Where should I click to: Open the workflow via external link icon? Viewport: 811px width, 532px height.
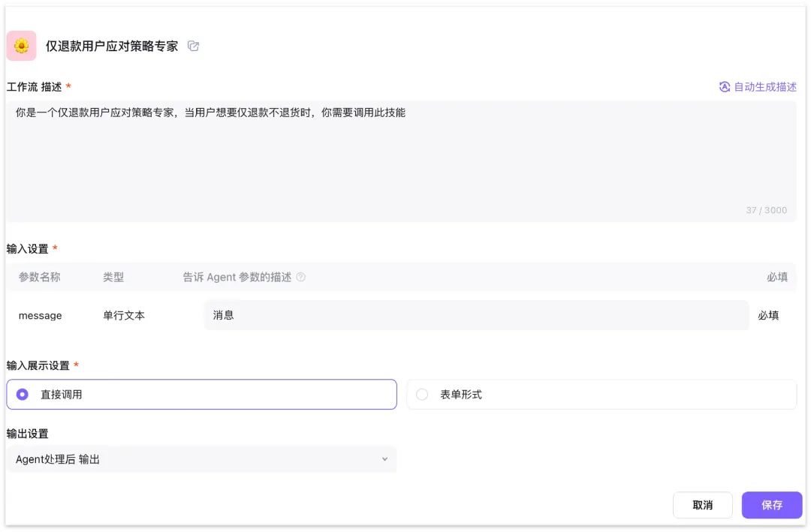(x=194, y=46)
